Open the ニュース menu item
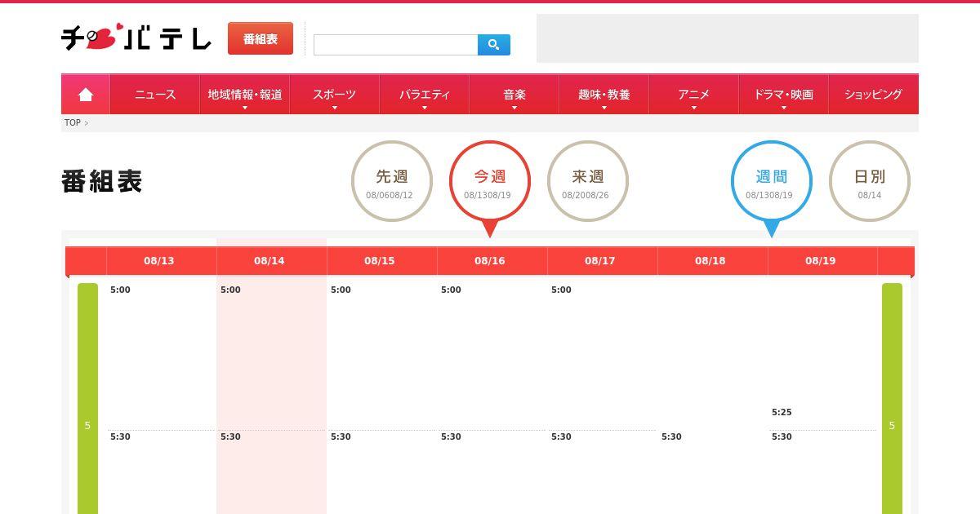This screenshot has width=980, height=514. click(155, 95)
